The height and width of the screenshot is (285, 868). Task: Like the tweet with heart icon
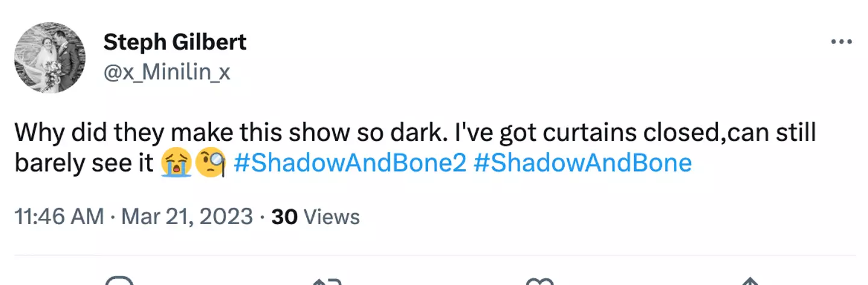pyautogui.click(x=538, y=281)
